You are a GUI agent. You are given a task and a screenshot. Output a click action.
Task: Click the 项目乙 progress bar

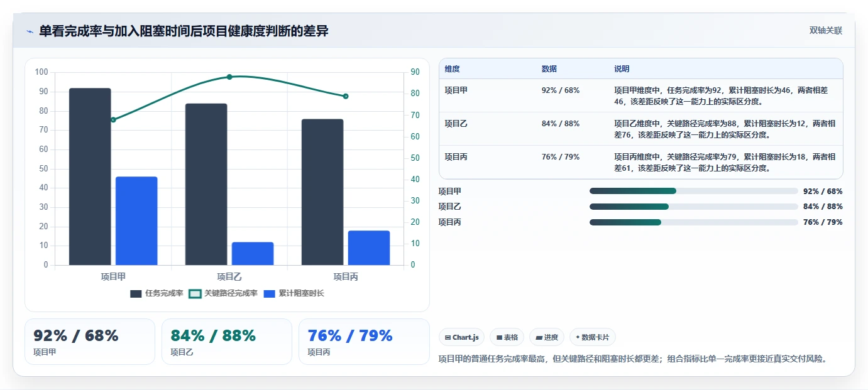click(x=694, y=207)
